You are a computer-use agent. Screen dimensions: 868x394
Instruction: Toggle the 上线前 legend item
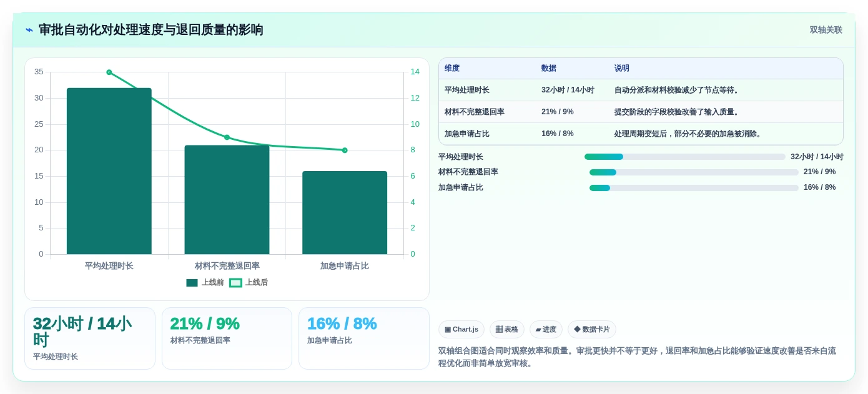pos(205,282)
